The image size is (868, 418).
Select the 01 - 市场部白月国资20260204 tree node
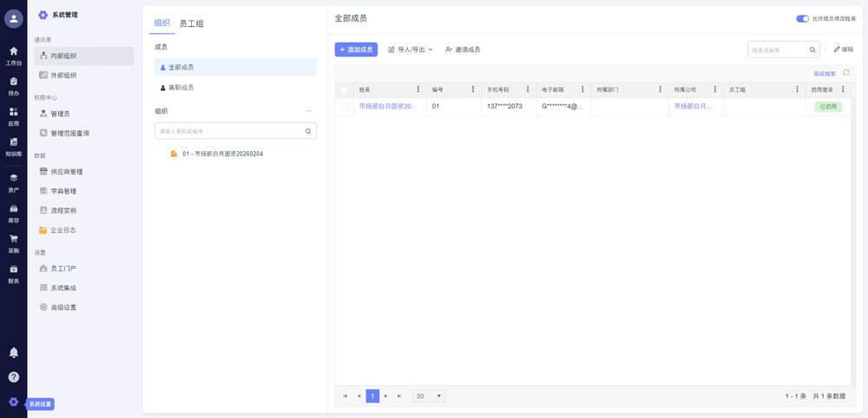click(222, 154)
